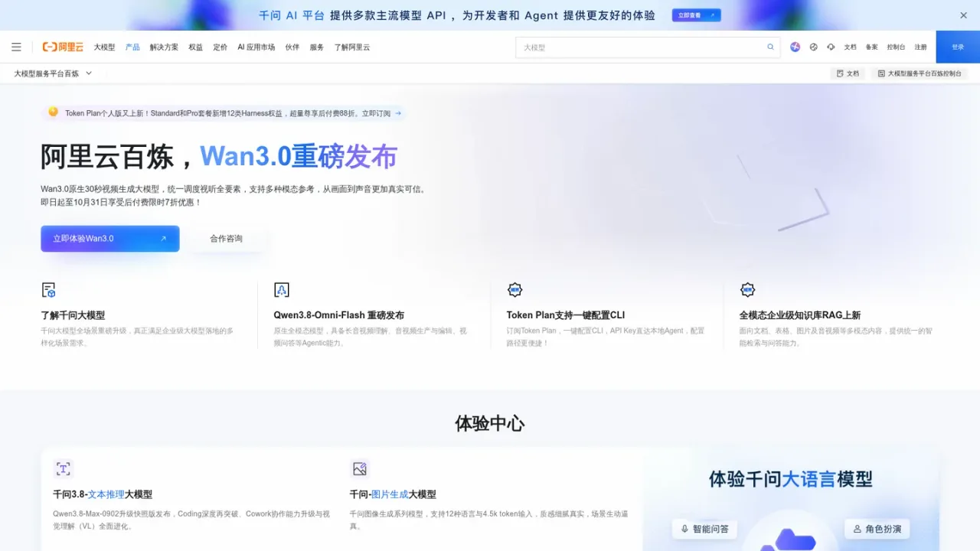This screenshot has height=551, width=980.
Task: Click the Qwen3.8-Omni-Flash card icon
Action: coord(281,290)
